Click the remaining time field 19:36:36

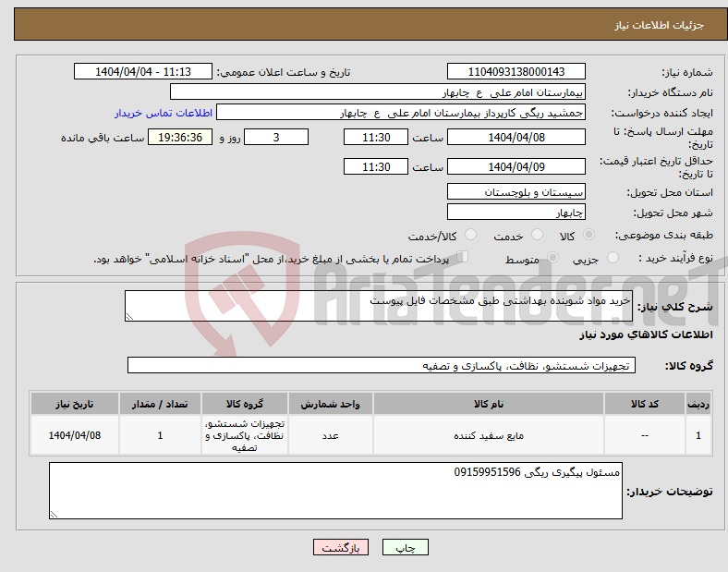click(180, 137)
